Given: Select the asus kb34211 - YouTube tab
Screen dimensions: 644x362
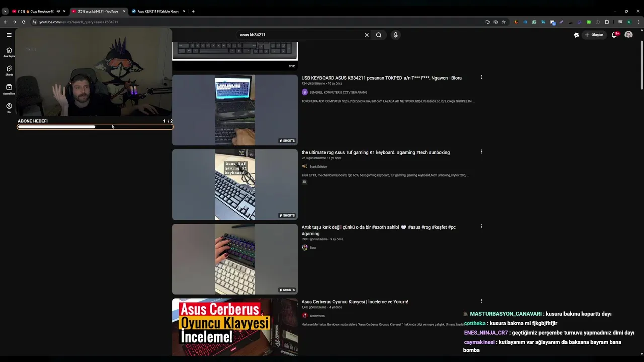Looking at the screenshot, I should coord(98,11).
